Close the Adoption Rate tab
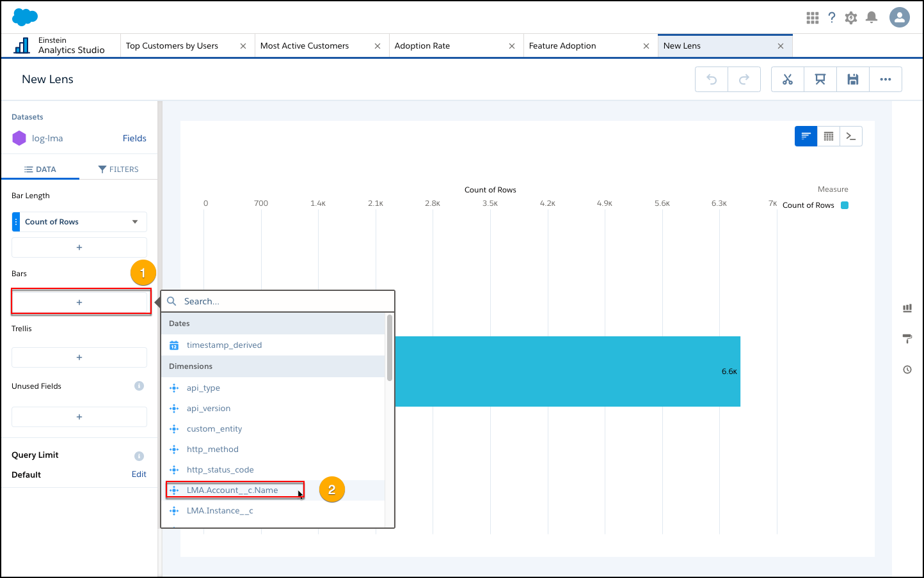The image size is (924, 578). click(512, 46)
